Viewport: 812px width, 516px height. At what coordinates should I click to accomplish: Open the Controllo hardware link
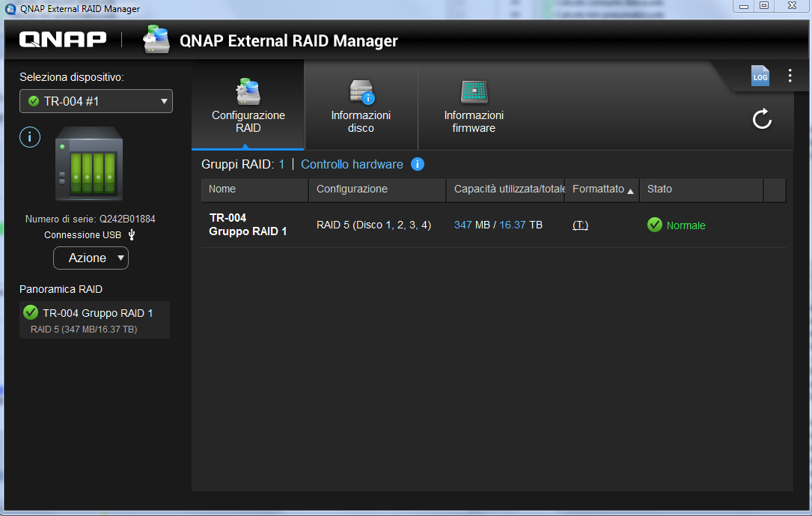coord(352,164)
